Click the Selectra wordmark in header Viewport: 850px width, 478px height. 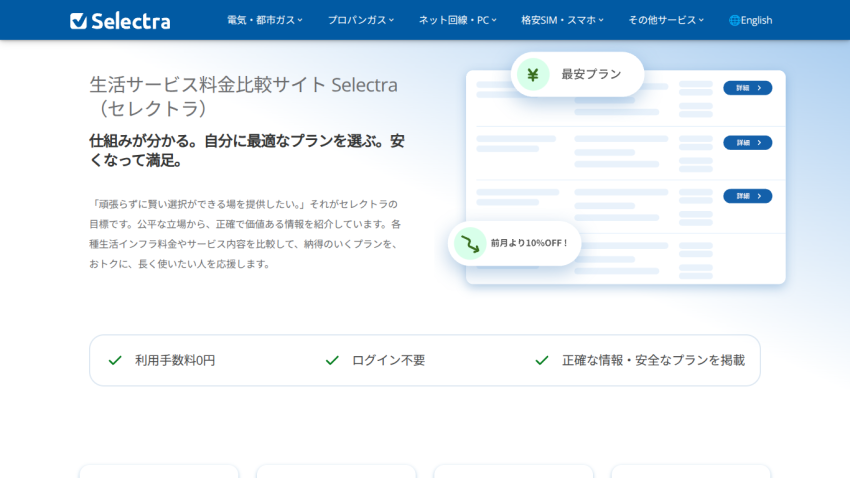(x=131, y=21)
